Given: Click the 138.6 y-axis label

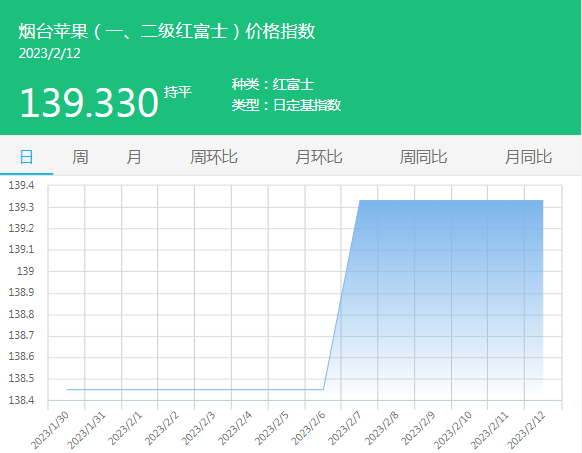Looking at the screenshot, I should click(21, 356).
